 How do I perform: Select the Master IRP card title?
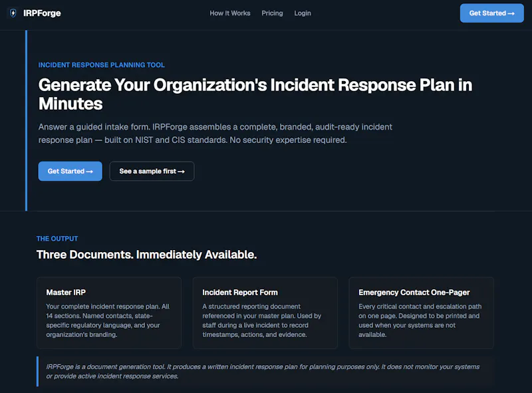click(66, 292)
